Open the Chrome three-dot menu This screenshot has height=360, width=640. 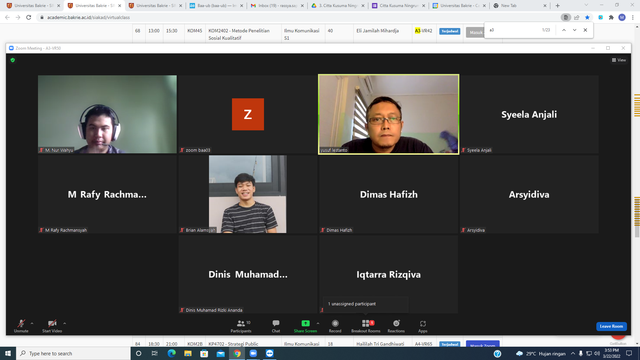coord(633,18)
